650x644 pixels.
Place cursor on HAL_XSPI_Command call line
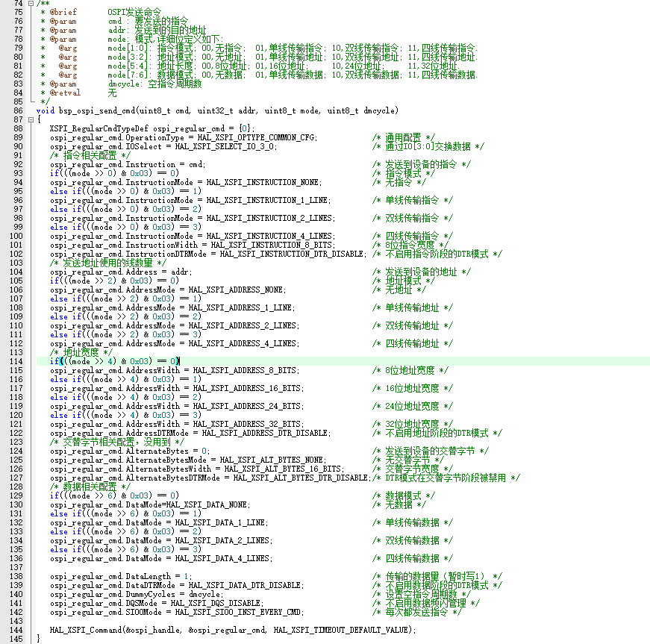pos(233,630)
